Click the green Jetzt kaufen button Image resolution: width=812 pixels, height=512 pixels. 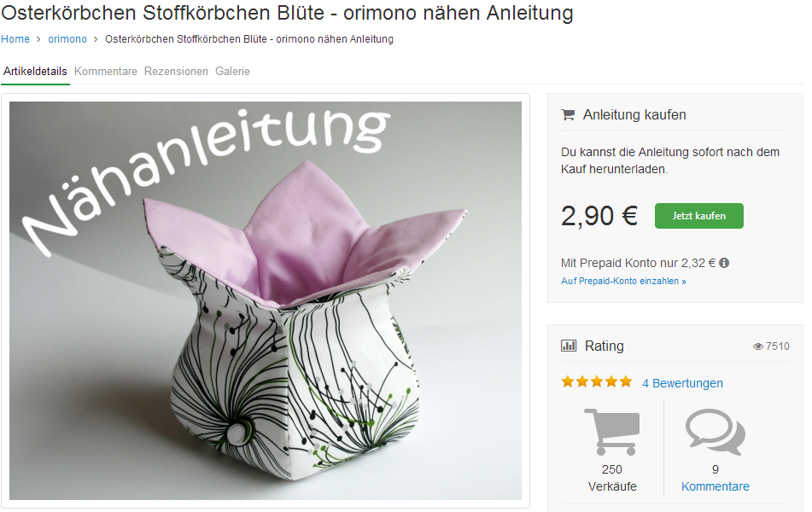pos(699,216)
